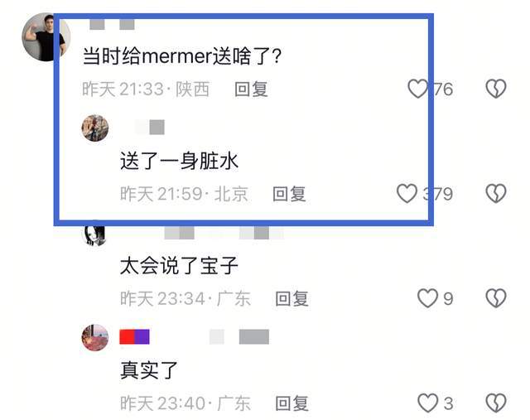Select the 太会说了宝子 comment text
530x420 pixels.
pos(179,265)
